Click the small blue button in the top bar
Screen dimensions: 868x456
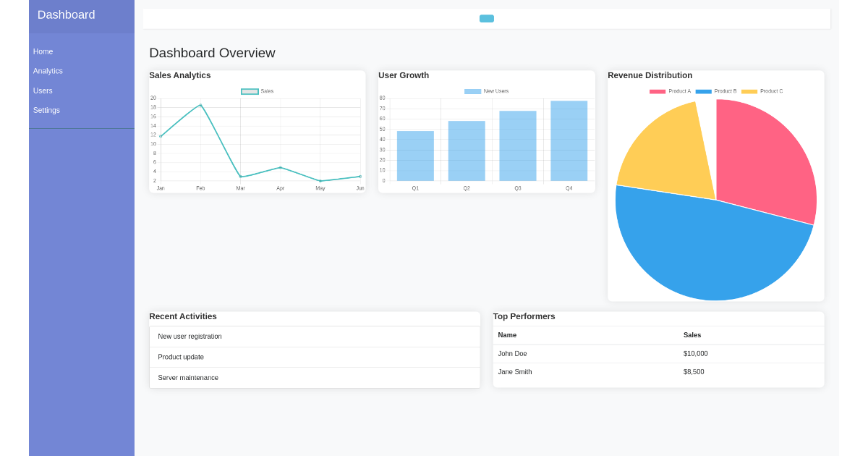point(486,18)
